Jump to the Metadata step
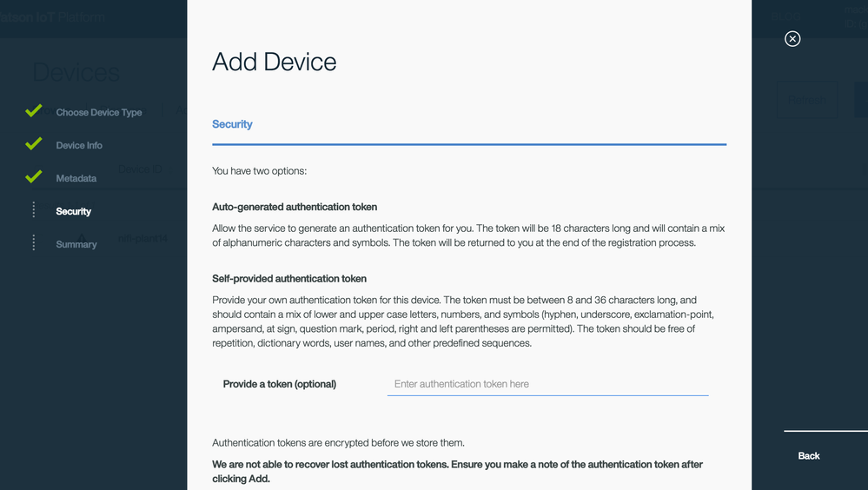Image resolution: width=868 pixels, height=490 pixels. [76, 178]
